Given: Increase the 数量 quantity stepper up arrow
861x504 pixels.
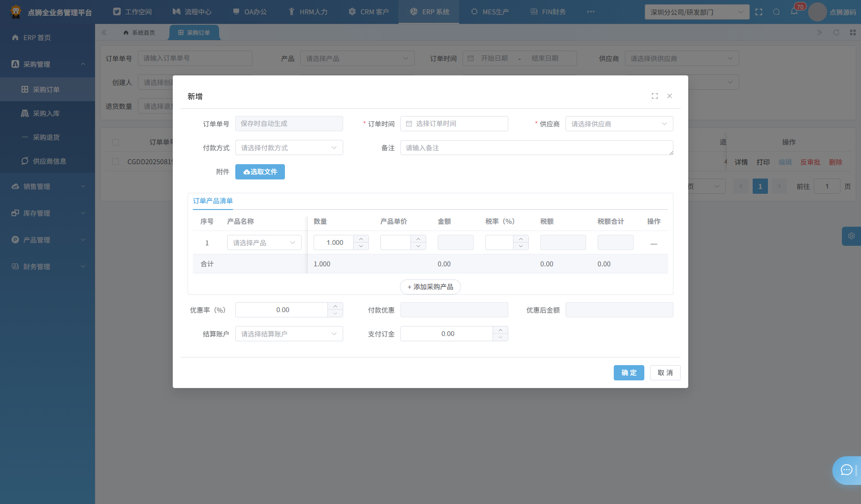Looking at the screenshot, I should (x=361, y=239).
